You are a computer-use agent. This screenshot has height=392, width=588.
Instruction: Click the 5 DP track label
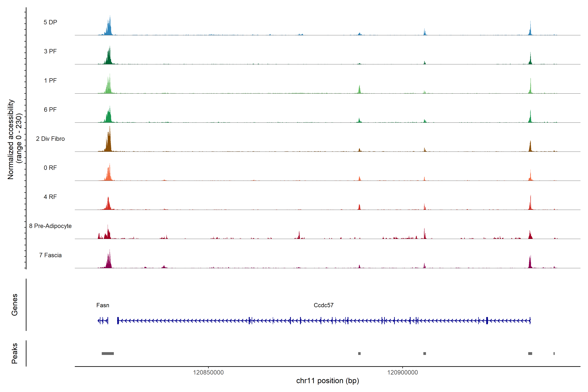coord(50,22)
